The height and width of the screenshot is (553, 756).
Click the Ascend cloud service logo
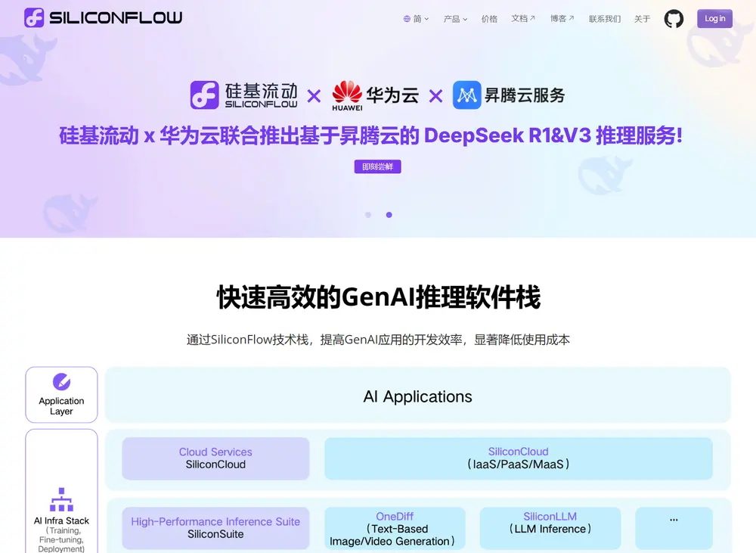point(508,95)
